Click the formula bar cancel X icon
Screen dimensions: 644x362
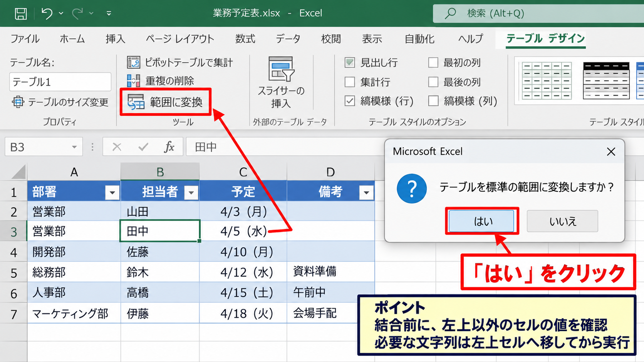(x=117, y=147)
